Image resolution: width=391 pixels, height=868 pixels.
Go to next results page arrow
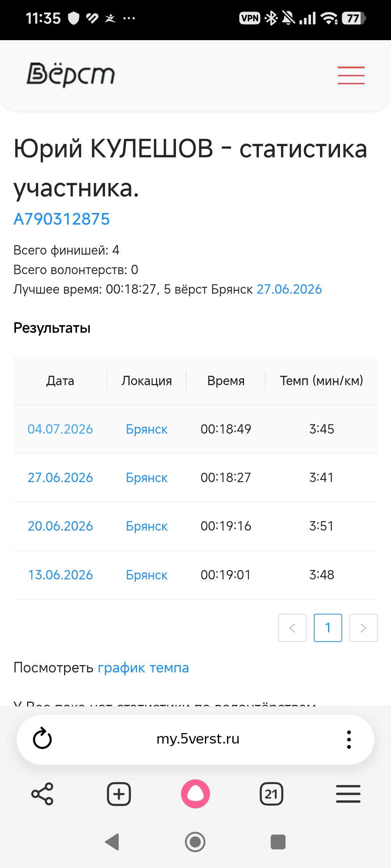[363, 628]
